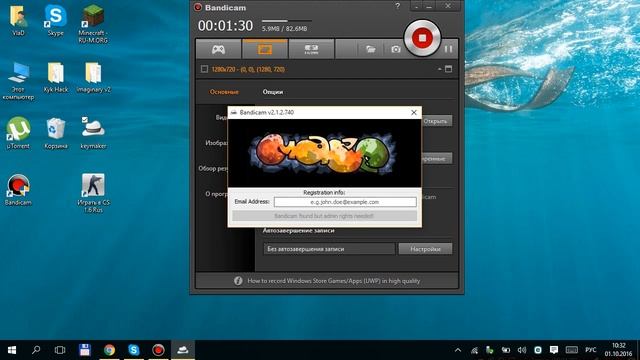
Task: Click the РУС language indicator
Action: pos(591,350)
